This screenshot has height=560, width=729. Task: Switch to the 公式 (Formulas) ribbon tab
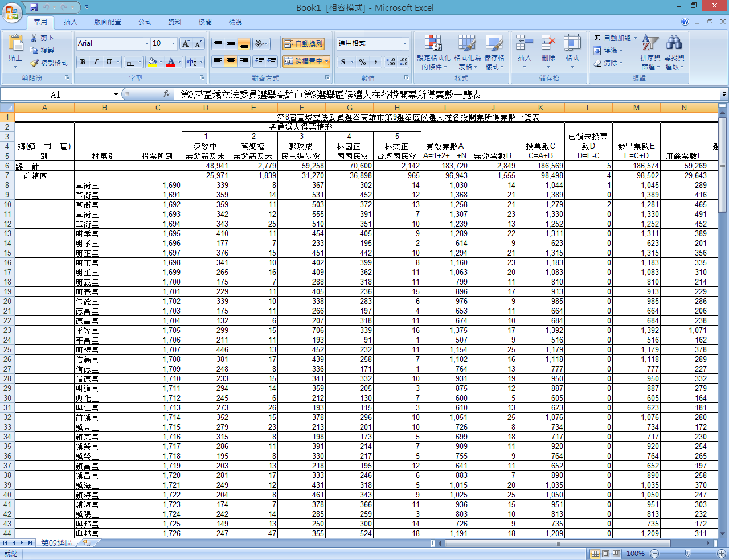click(145, 22)
